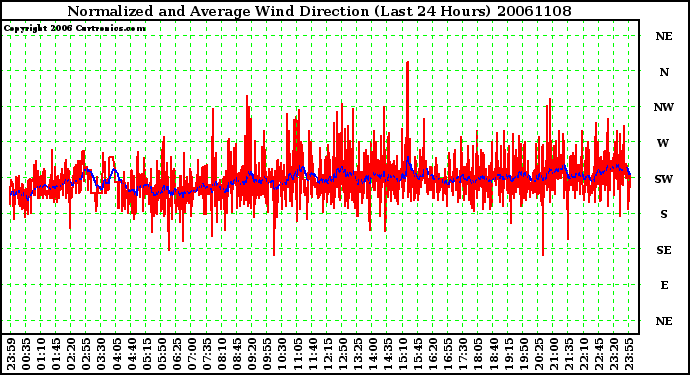Select the 14:00 time axis label
Viewport: 690px width, 375px height.
(x=371, y=354)
